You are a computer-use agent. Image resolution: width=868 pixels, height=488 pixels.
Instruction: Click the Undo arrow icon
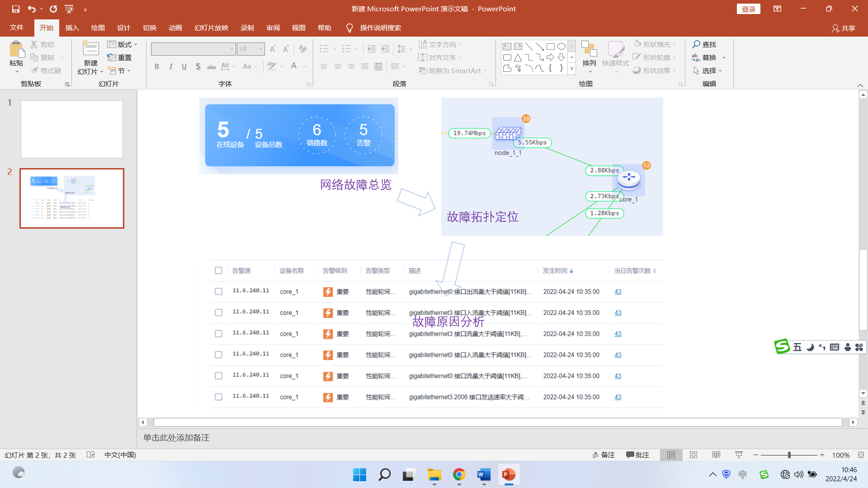click(x=31, y=9)
